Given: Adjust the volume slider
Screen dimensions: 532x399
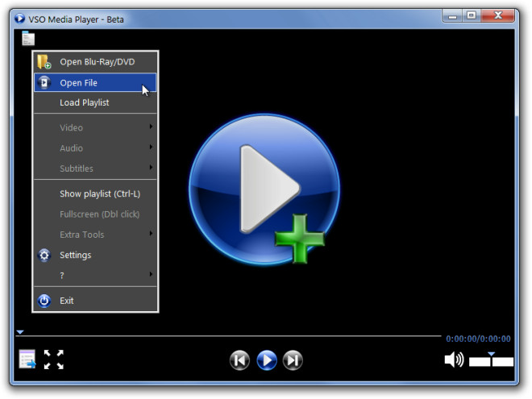Looking at the screenshot, I should [491, 360].
